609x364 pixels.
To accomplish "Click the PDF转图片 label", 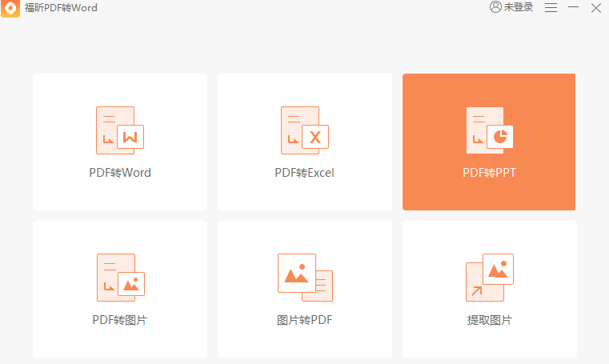I will pos(120,320).
